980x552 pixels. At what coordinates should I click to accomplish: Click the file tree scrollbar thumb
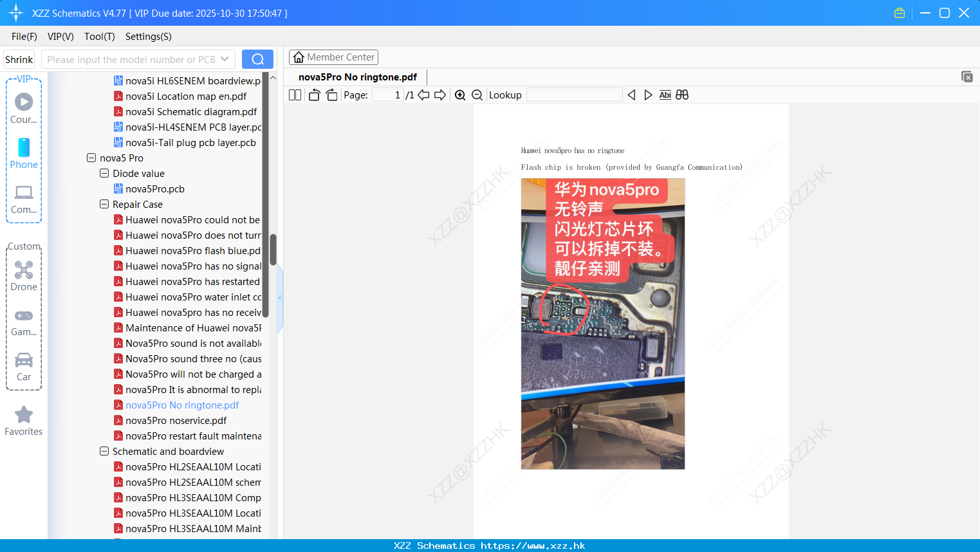(273, 250)
